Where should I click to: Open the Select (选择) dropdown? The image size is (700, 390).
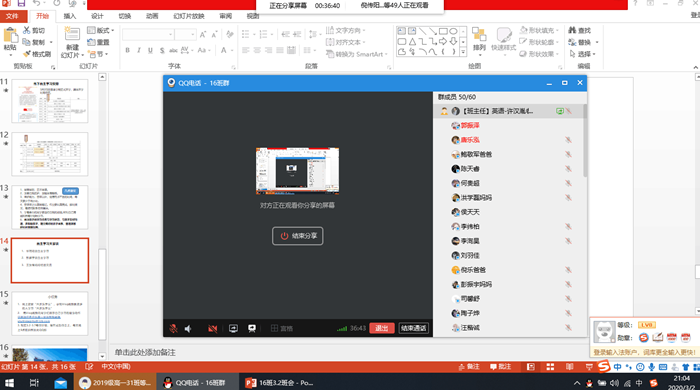pos(583,54)
